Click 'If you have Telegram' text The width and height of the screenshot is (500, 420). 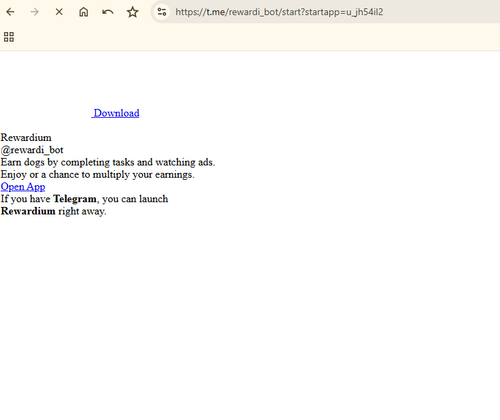(x=84, y=199)
